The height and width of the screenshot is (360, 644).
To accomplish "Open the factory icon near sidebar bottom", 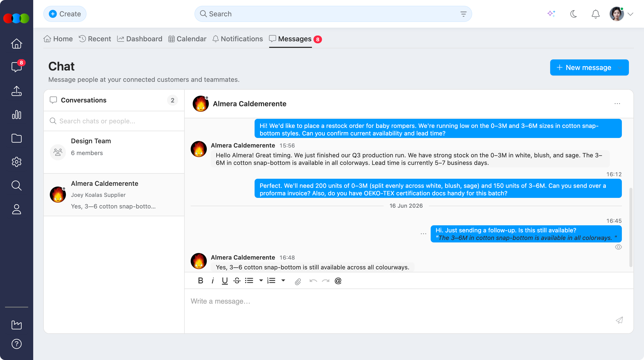I will click(17, 325).
